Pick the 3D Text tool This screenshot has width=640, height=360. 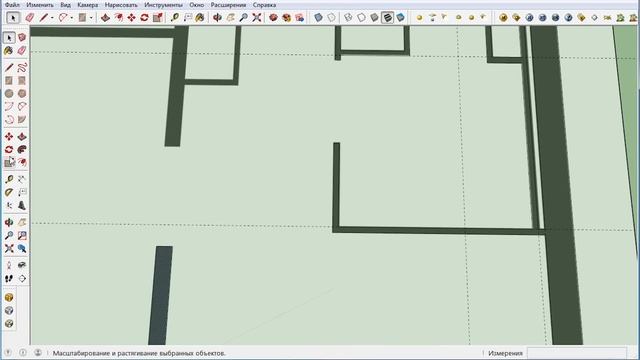click(x=22, y=205)
